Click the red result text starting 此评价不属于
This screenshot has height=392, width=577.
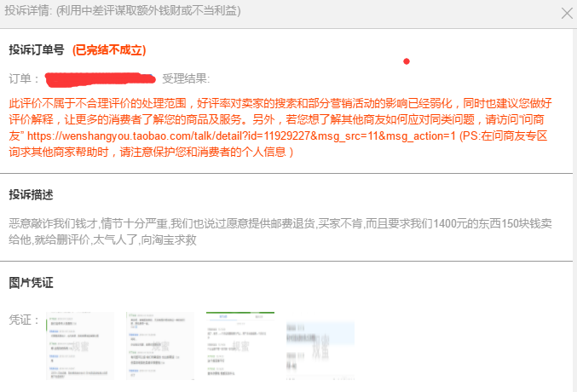pos(280,127)
